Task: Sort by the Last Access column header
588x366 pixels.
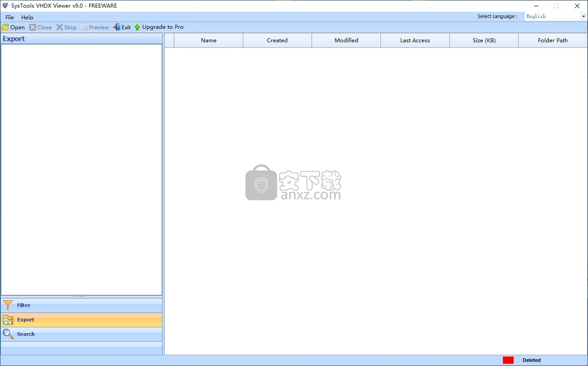Action: [x=415, y=40]
